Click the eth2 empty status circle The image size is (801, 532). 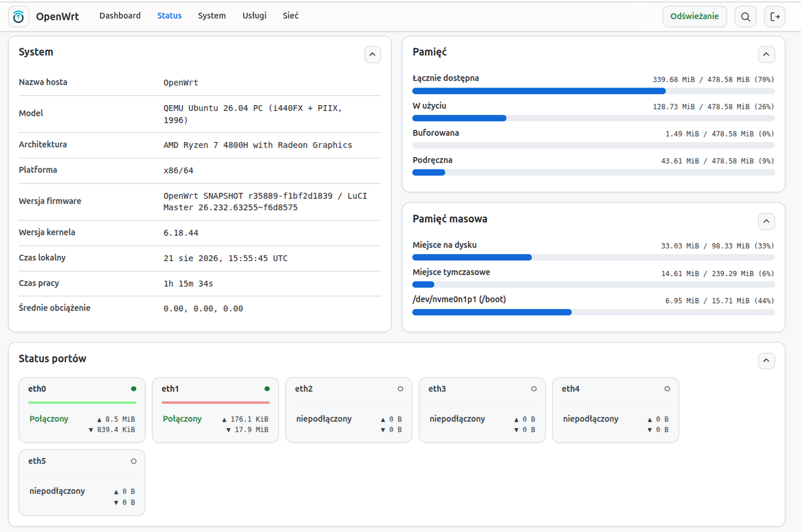tap(400, 389)
